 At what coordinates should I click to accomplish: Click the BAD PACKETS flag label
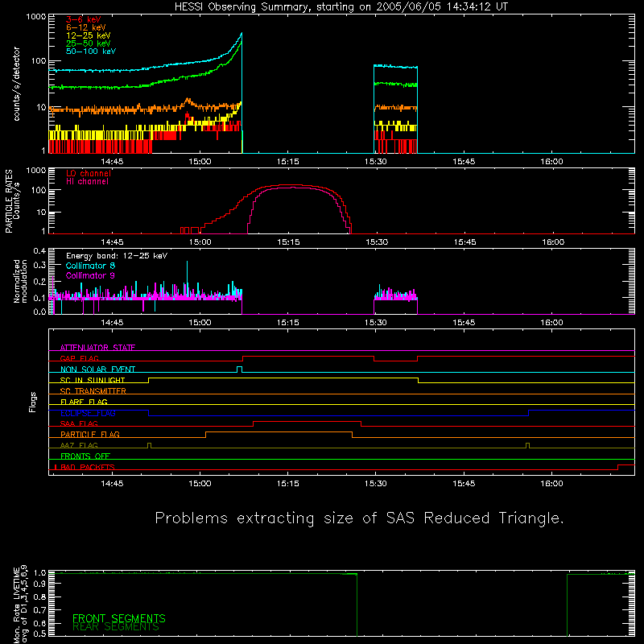pos(88,467)
